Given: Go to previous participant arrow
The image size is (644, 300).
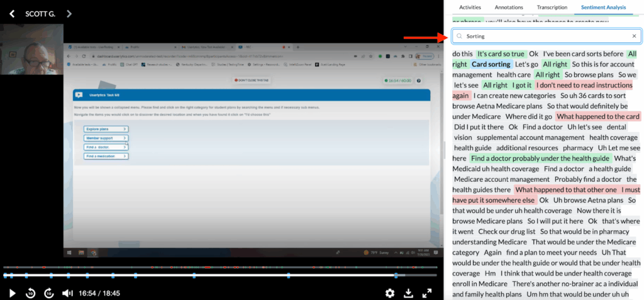Looking at the screenshot, I should pos(12,14).
